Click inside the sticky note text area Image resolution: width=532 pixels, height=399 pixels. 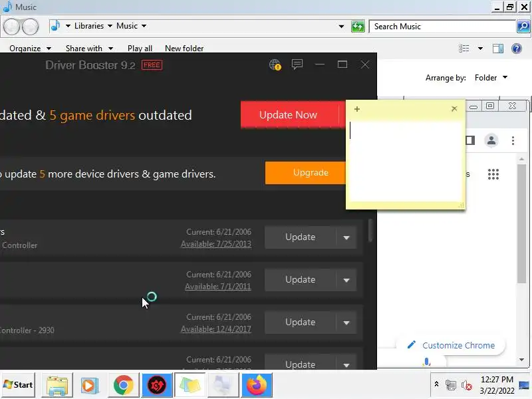(405, 161)
